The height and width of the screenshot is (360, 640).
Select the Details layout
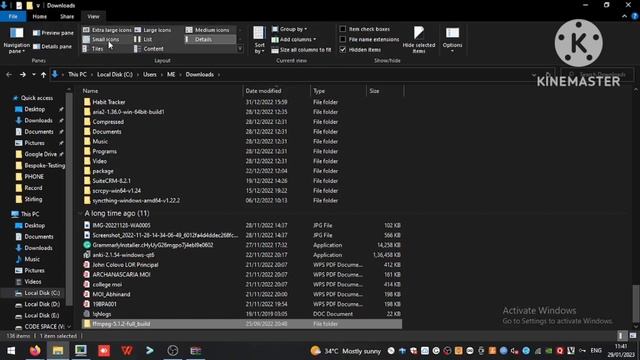pos(210,39)
